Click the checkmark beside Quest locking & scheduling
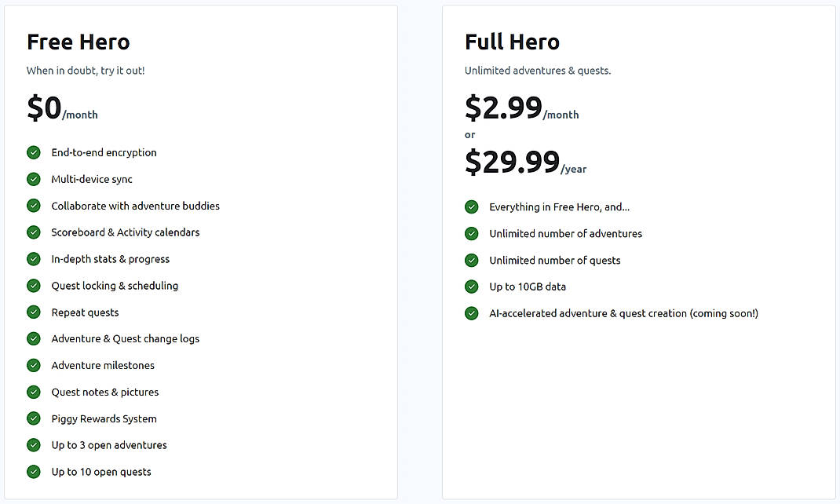 tap(33, 286)
